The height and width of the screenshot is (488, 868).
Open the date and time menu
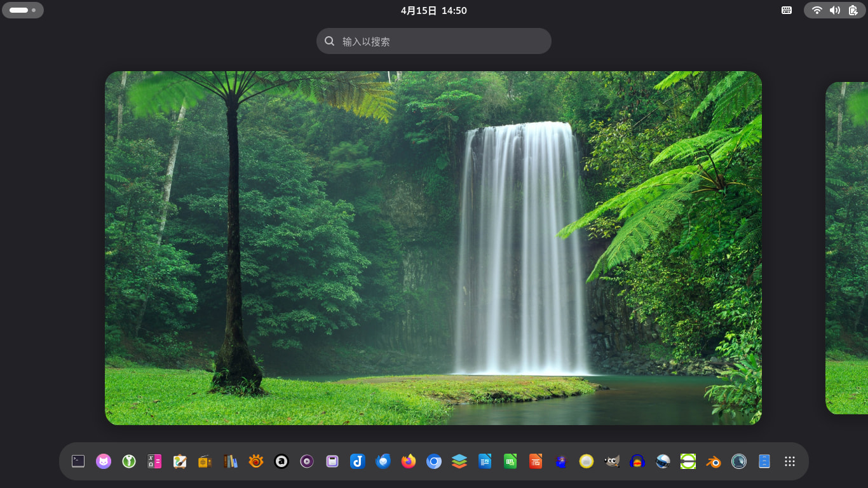pyautogui.click(x=433, y=10)
